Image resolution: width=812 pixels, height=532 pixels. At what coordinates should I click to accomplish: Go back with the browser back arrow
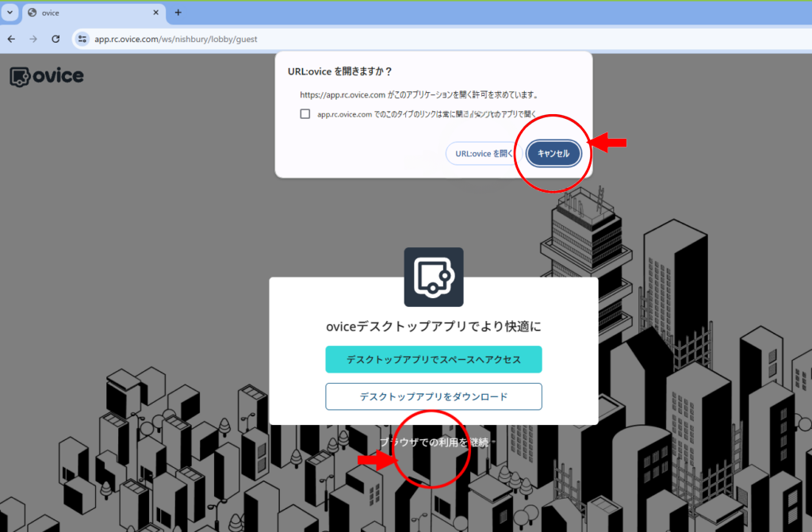point(11,39)
